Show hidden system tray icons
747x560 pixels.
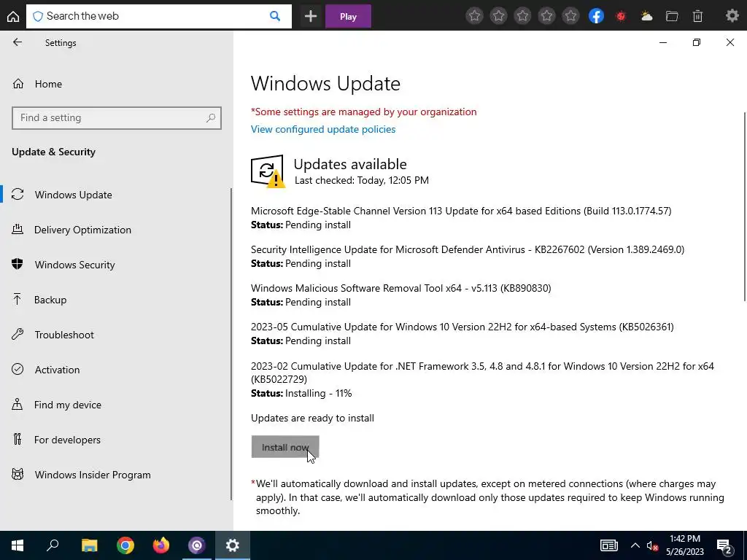coord(635,545)
